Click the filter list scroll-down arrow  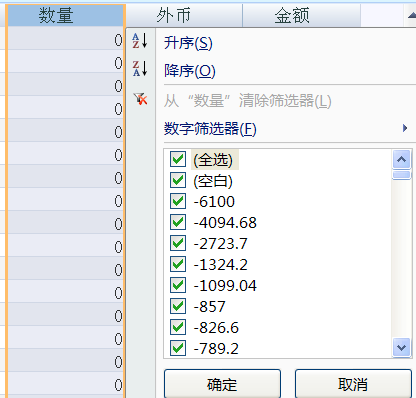pos(402,348)
